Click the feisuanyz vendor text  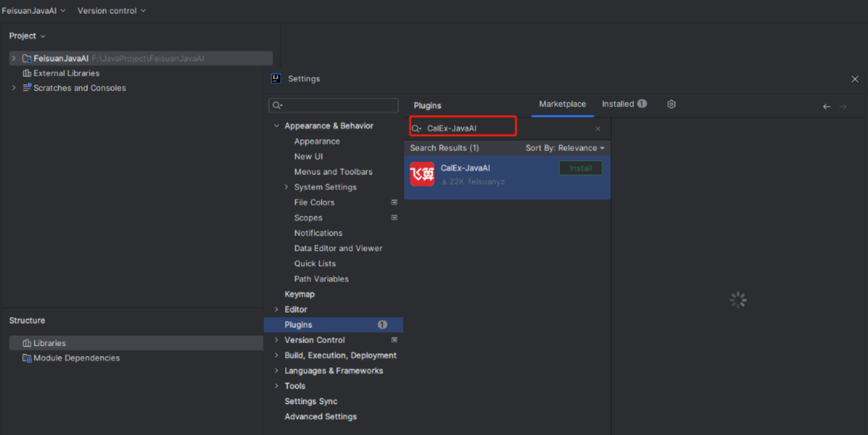(486, 181)
